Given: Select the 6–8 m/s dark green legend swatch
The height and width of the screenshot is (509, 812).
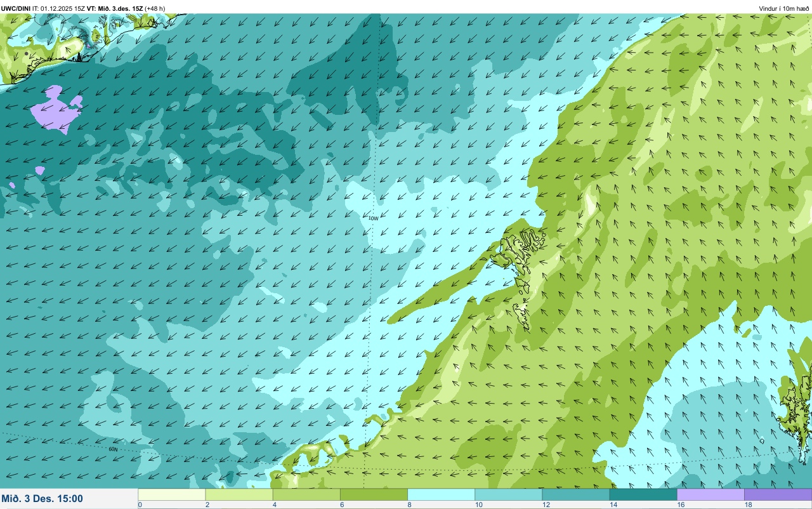Looking at the screenshot, I should tap(374, 494).
